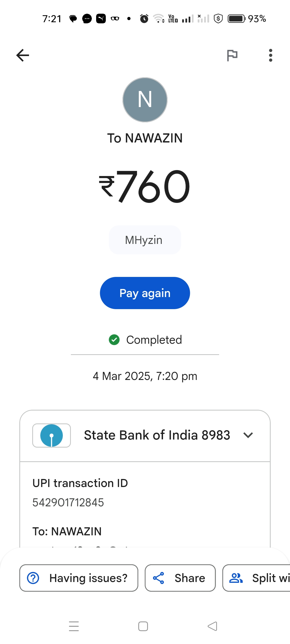Tap the green Completed checkmark icon
The width and height of the screenshot is (290, 644).
(114, 340)
